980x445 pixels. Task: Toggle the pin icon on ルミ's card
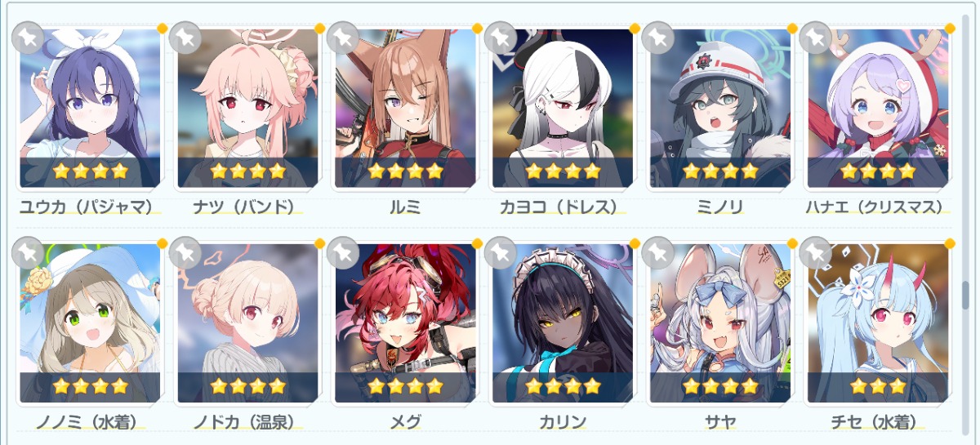point(343,38)
